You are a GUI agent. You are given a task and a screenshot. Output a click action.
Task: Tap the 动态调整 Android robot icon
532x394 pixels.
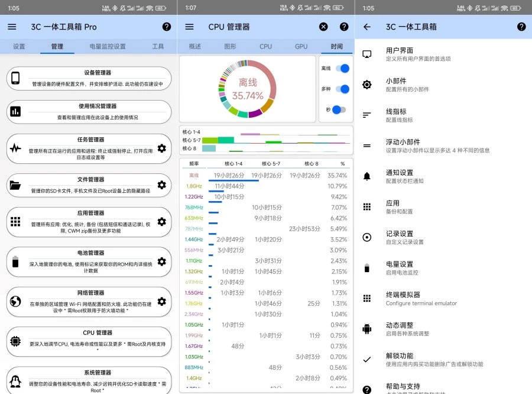pos(368,328)
